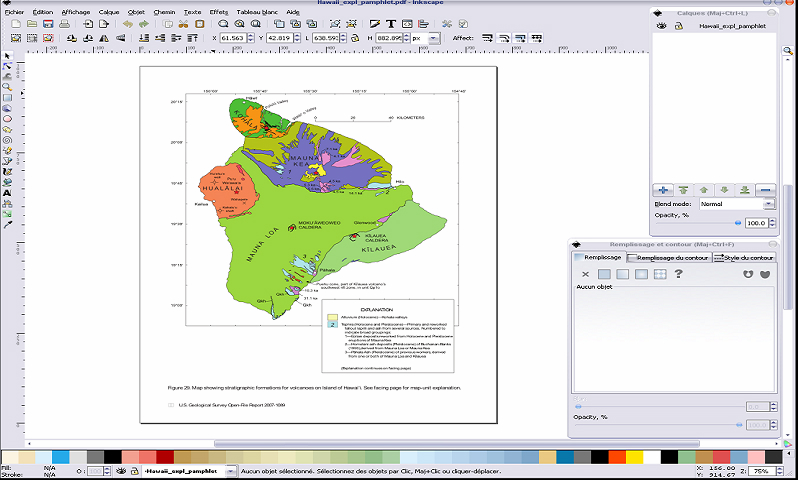Select the Spiral tool

click(7, 140)
